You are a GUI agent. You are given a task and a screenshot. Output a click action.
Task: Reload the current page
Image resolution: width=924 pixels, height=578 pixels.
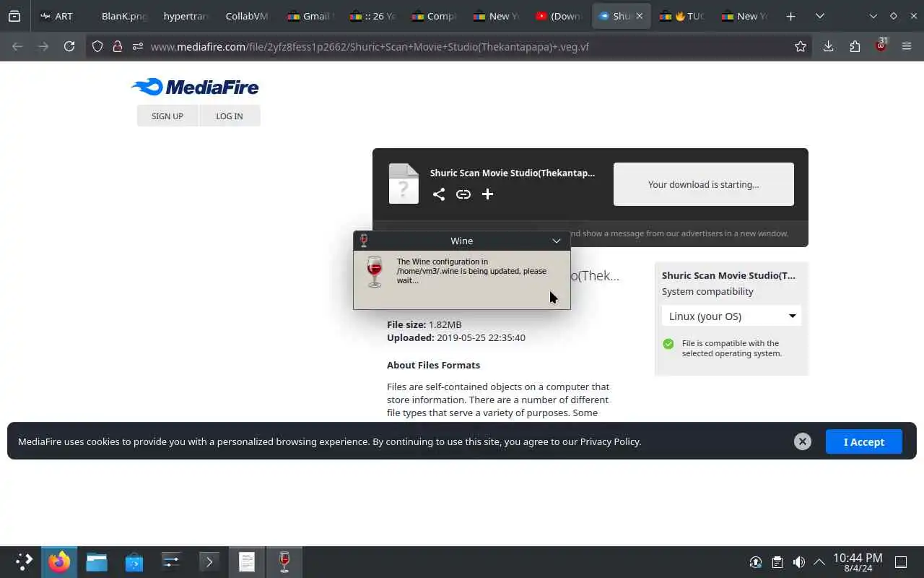pos(69,46)
